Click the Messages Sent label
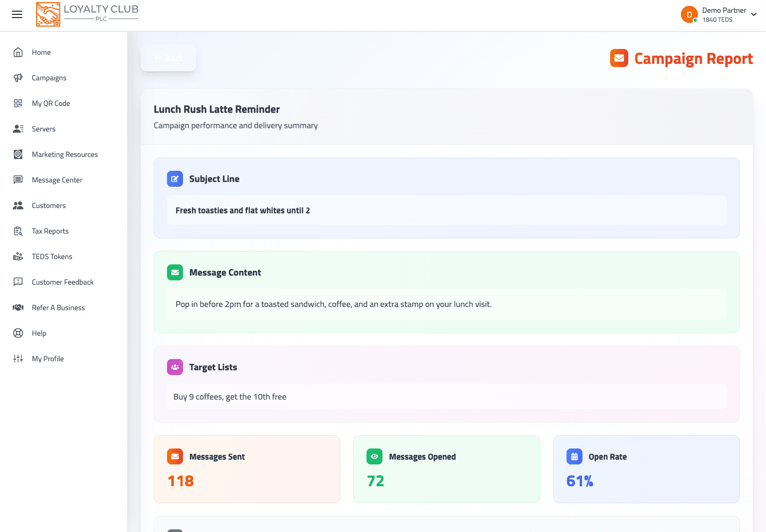Screen dimensions: 766x532 click(217, 456)
